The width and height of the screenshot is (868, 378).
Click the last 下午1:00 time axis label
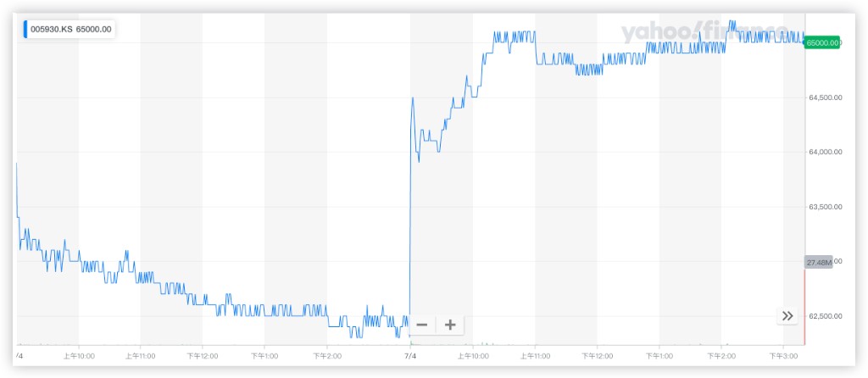click(x=659, y=356)
